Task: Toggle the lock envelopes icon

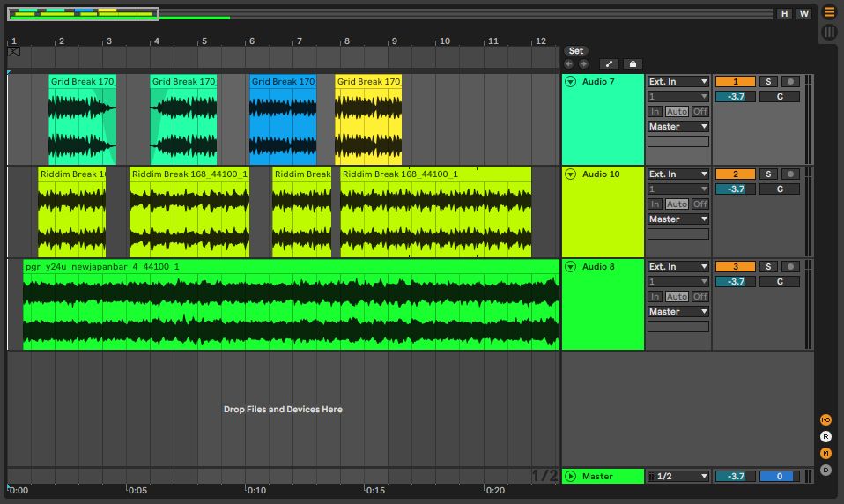Action: (633, 64)
